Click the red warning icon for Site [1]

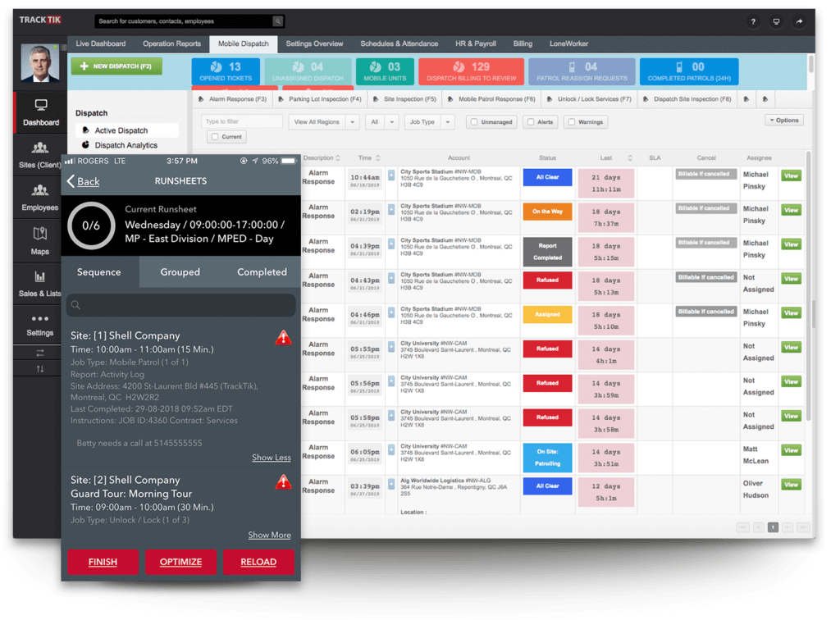click(283, 337)
